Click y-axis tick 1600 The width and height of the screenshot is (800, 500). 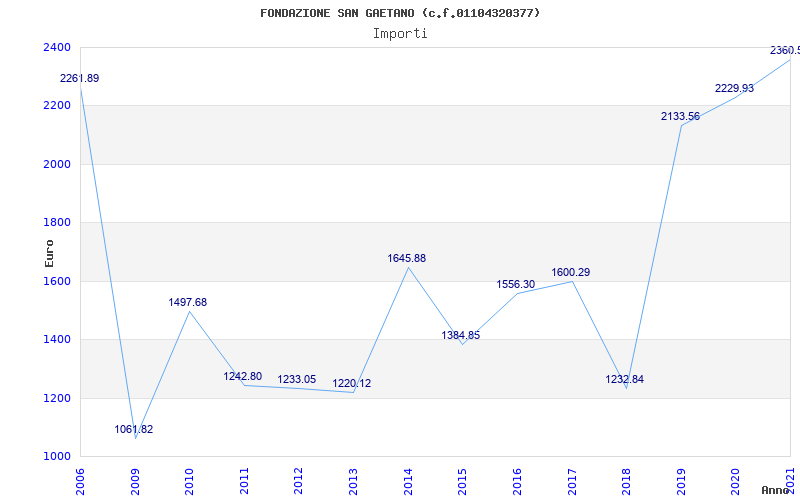57,281
